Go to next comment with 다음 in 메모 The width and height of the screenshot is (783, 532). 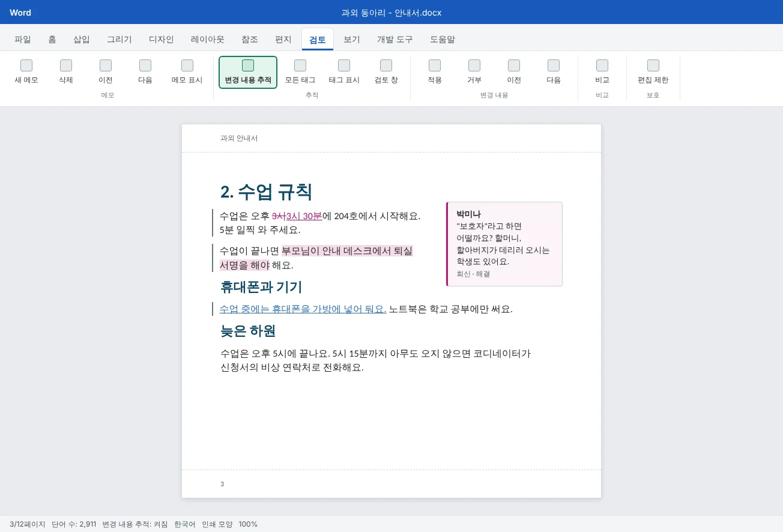click(x=145, y=73)
